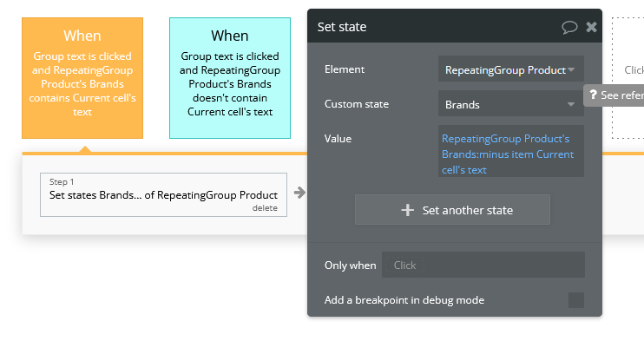644x354 pixels.
Task: Select the cyan When event block
Action: 230,78
